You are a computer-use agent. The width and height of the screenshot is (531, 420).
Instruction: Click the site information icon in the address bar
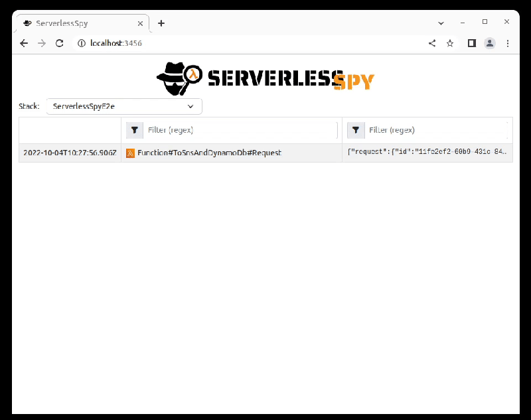81,42
